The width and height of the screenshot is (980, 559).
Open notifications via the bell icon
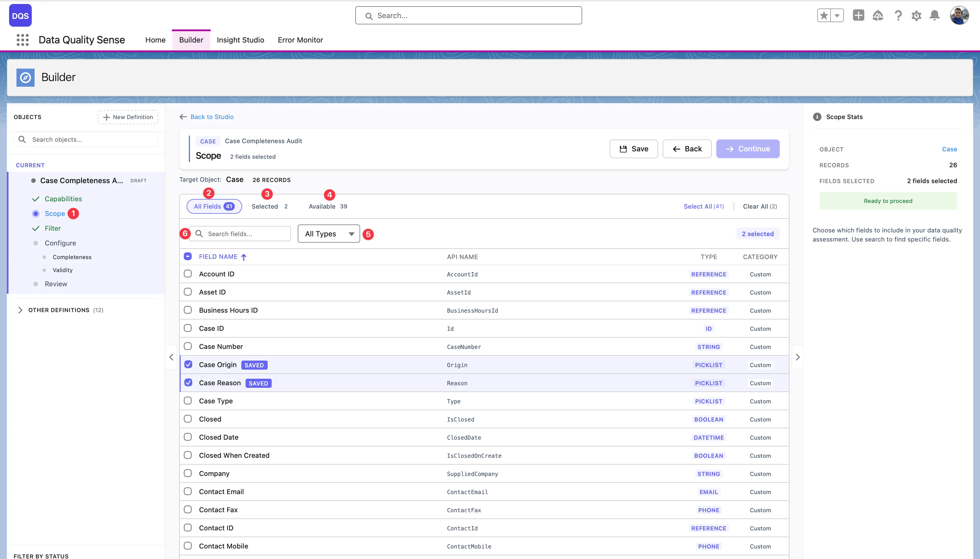point(935,15)
